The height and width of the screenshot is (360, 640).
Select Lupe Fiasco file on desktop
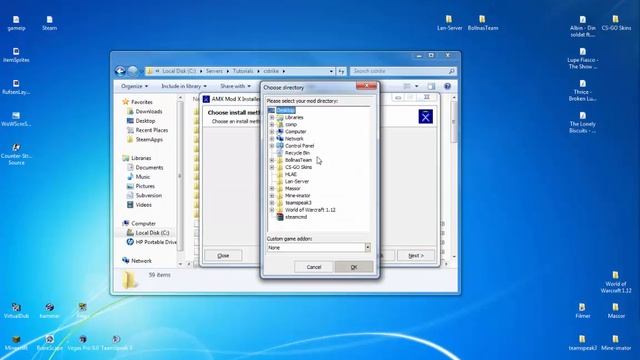[x=582, y=59]
